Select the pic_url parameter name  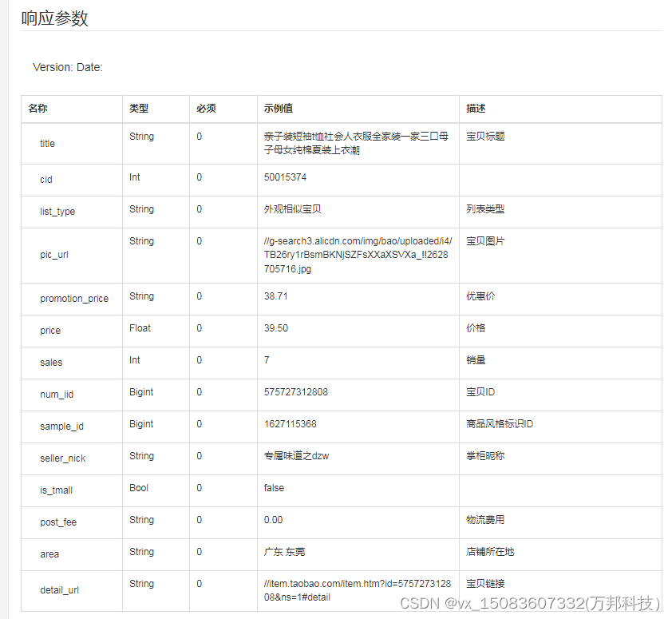[x=54, y=255]
